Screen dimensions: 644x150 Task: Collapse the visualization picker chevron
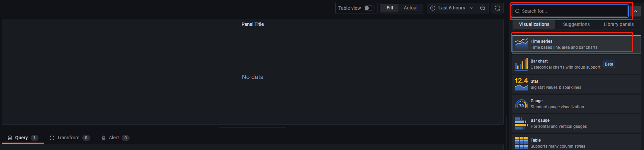[x=635, y=11]
